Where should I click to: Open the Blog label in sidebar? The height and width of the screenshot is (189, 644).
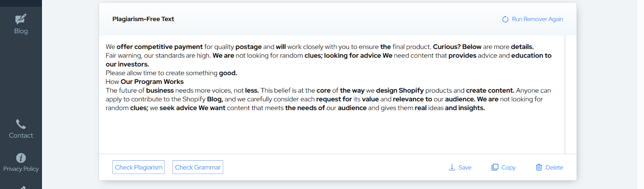pos(21,31)
